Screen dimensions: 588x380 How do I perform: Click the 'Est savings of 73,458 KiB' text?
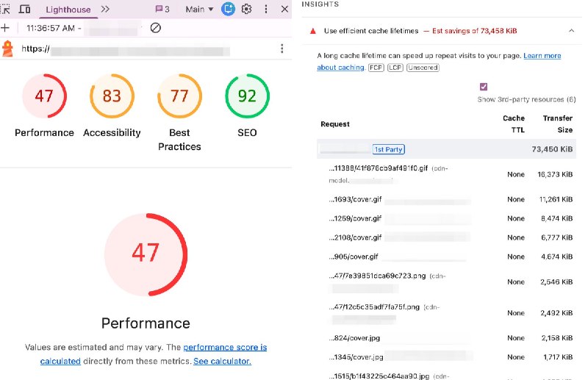pos(474,31)
